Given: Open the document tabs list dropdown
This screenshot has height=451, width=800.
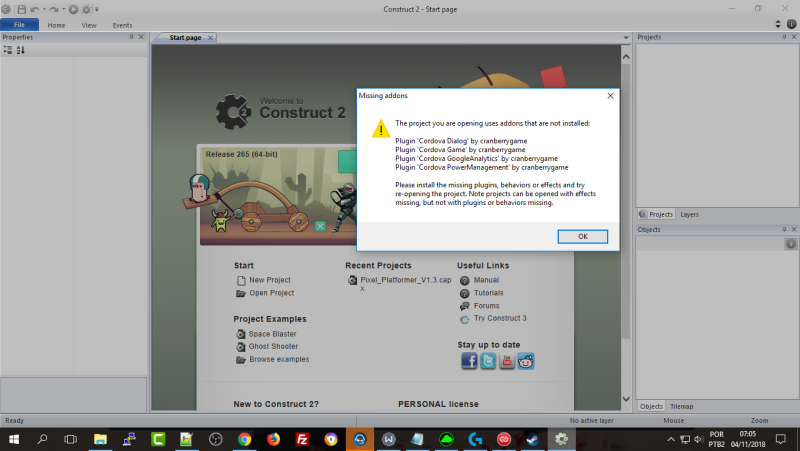Looking at the screenshot, I should click(626, 38).
